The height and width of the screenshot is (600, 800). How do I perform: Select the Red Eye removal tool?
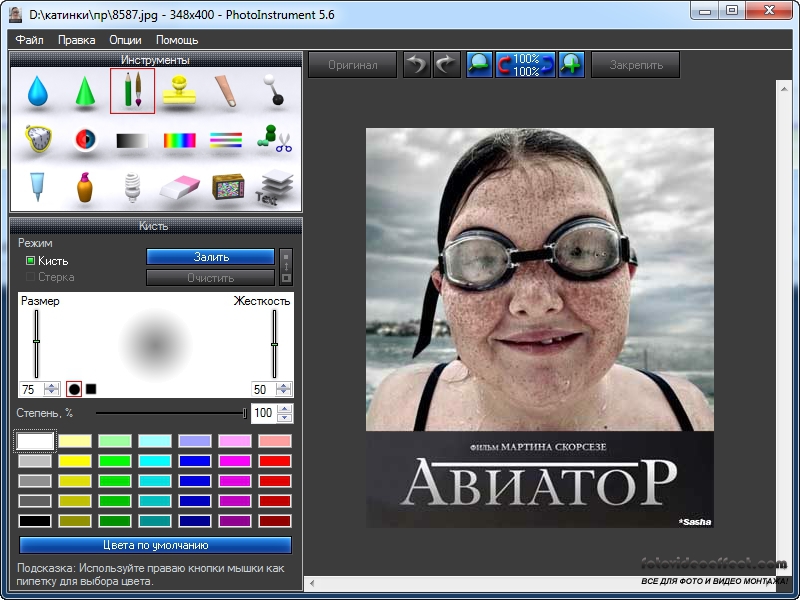tap(85, 139)
